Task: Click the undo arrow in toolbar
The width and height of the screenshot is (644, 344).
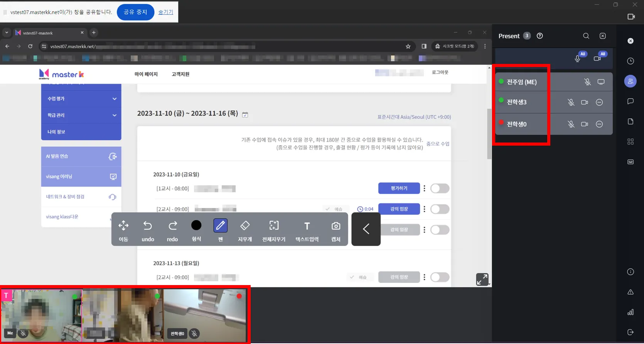Action: [x=148, y=226]
